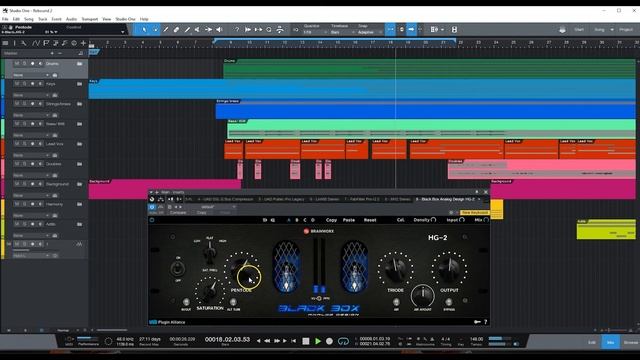Mute the Drums track
640x360 pixels.
tap(17, 64)
